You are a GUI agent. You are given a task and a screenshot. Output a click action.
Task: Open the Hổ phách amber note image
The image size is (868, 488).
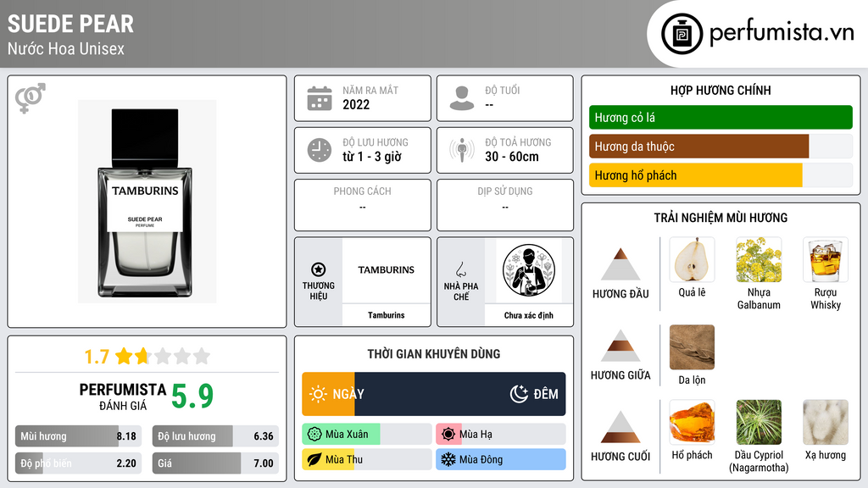coord(692,422)
